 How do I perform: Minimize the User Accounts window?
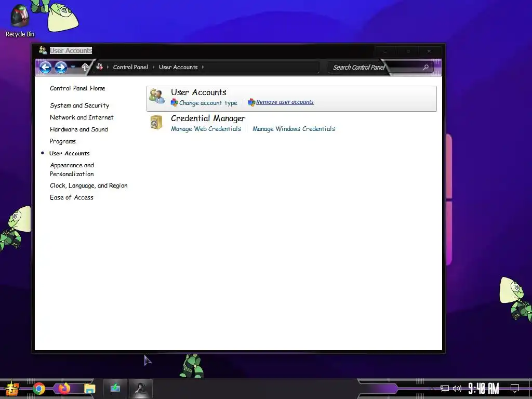[x=385, y=51]
